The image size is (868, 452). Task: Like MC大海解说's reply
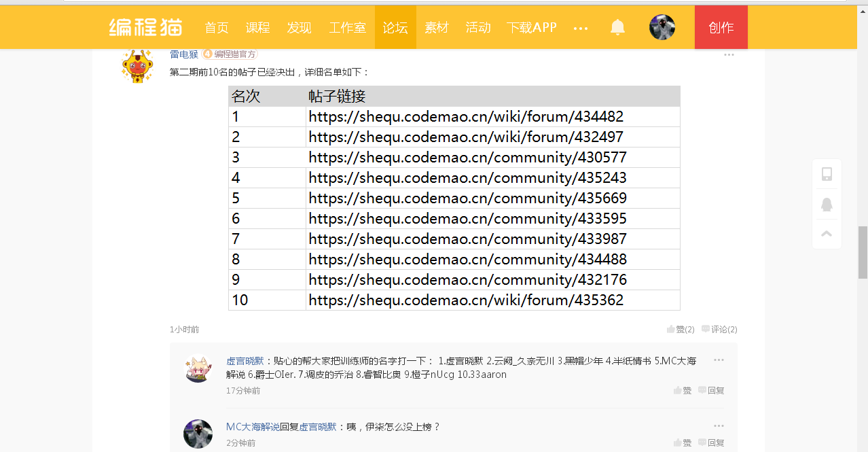683,442
